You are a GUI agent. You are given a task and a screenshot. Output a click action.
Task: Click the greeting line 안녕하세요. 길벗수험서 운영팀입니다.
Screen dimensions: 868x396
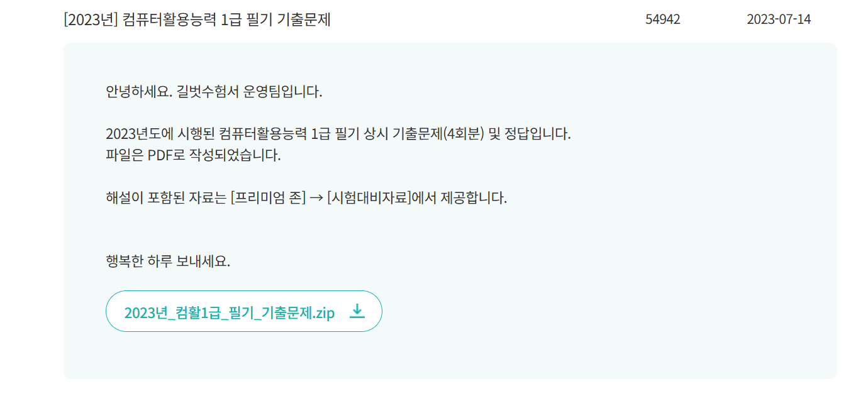coord(214,92)
